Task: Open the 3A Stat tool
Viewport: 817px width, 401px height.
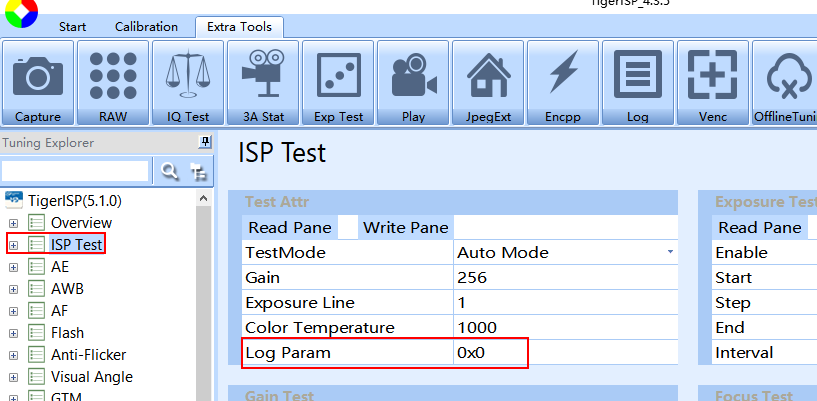Action: [263, 83]
